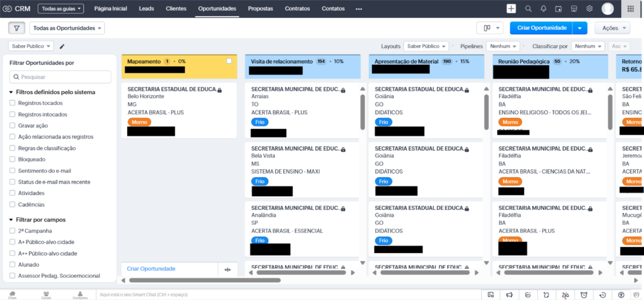Select the Mapeamento column checkbox
Image resolution: width=644 pixels, height=300 pixels.
(229, 61)
